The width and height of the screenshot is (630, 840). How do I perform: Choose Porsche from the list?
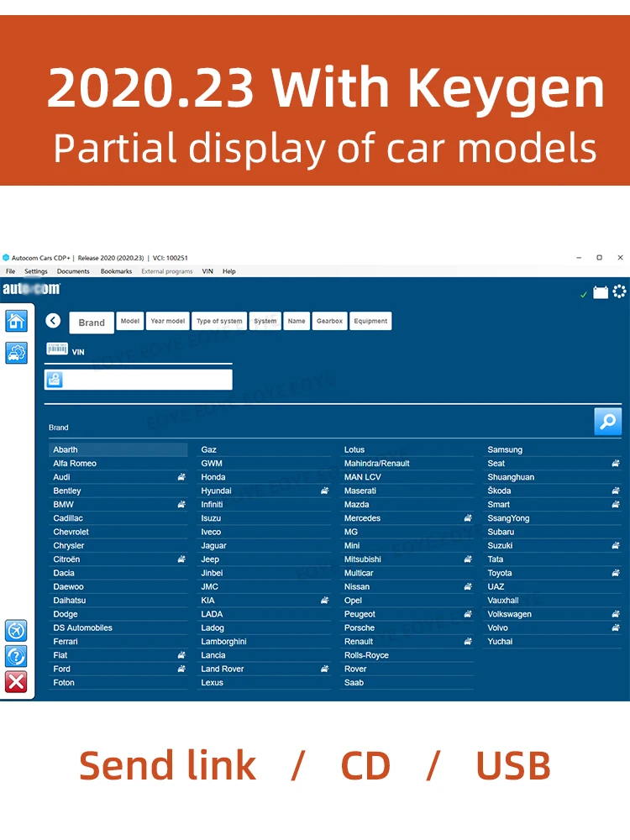click(407, 627)
